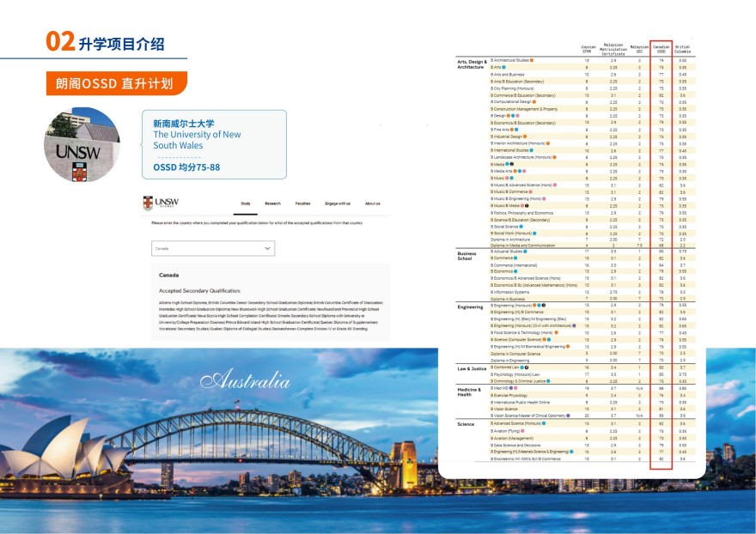
Task: Click the B Exercise Physiology row name
Action: tap(509, 395)
